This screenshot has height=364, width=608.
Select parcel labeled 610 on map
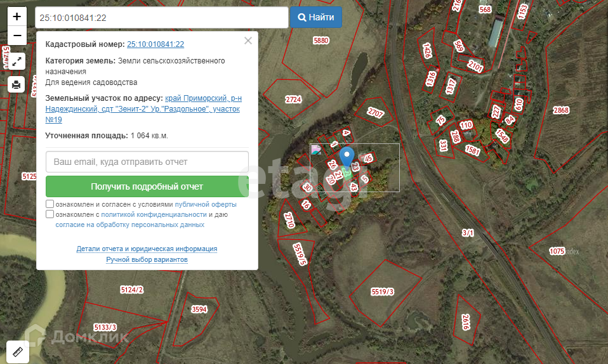519,104
